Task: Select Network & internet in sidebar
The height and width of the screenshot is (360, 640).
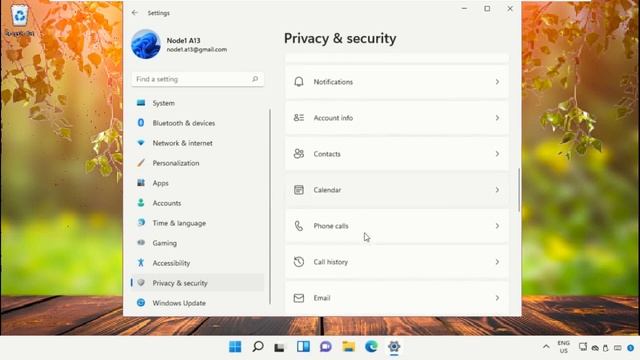Action: (198, 143)
